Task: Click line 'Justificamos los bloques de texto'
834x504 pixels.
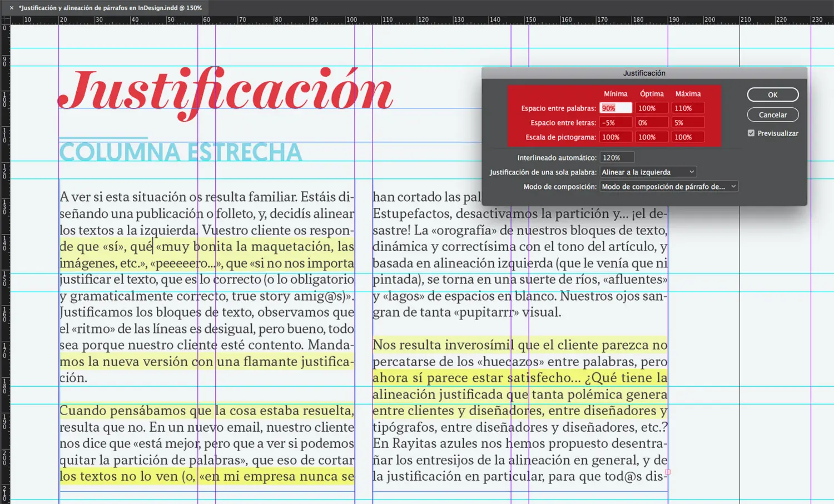Action: click(x=207, y=312)
